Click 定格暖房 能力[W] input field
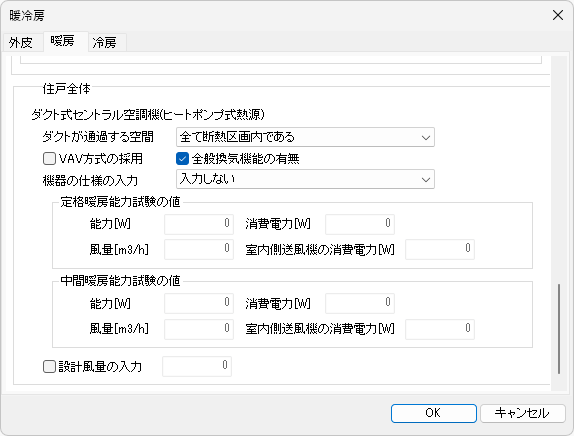The height and width of the screenshot is (436, 574). 199,224
